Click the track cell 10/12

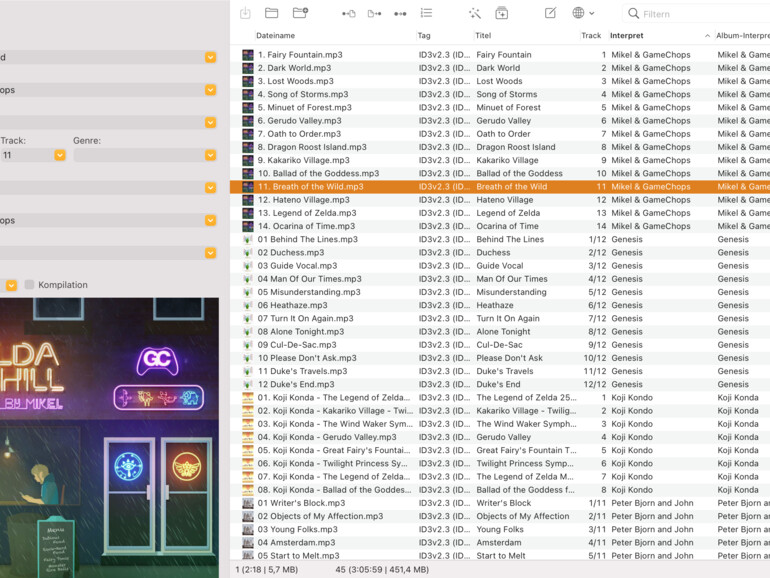pos(595,358)
